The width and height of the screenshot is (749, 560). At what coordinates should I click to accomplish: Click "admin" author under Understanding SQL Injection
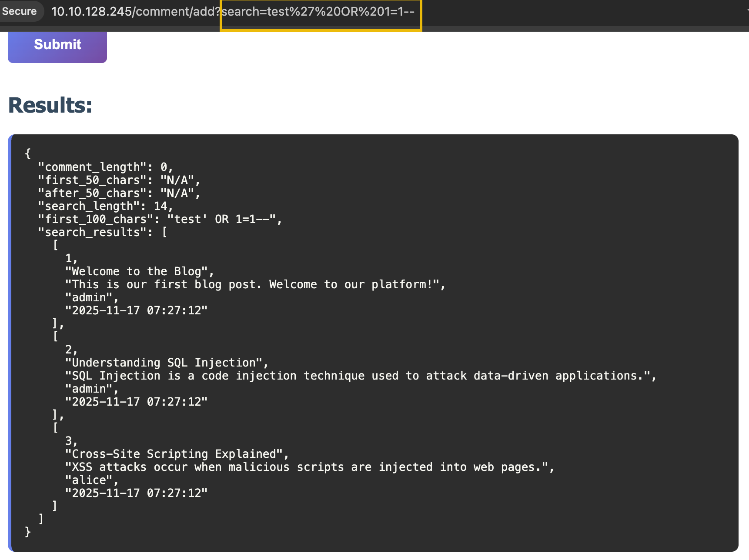click(92, 389)
